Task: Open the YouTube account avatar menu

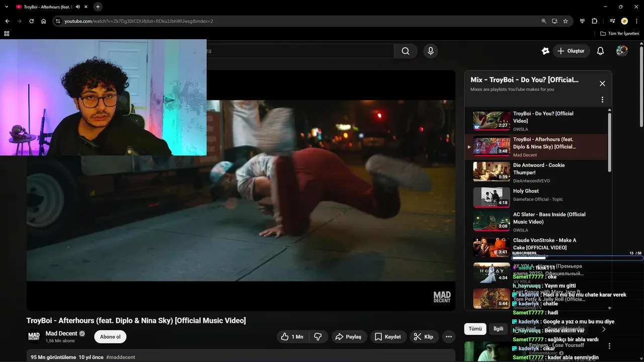Action: click(x=622, y=51)
